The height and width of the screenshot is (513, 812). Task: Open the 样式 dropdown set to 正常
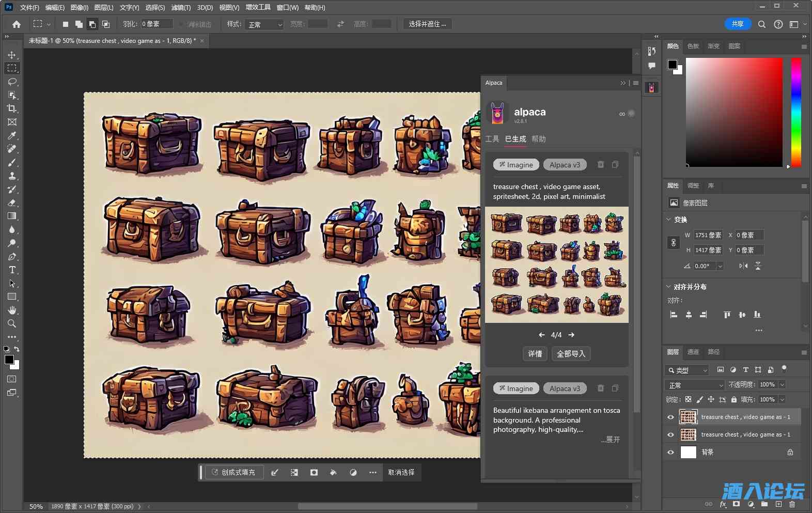(x=264, y=24)
